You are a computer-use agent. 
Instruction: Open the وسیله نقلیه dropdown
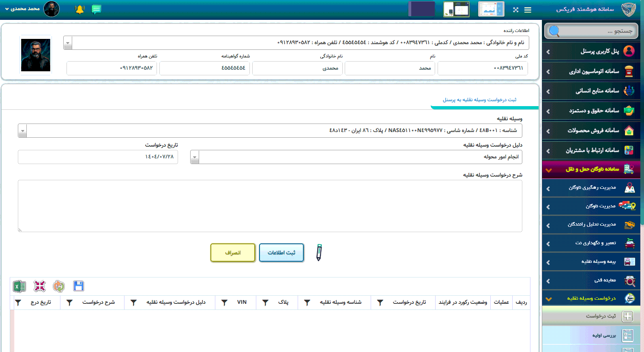tap(23, 131)
